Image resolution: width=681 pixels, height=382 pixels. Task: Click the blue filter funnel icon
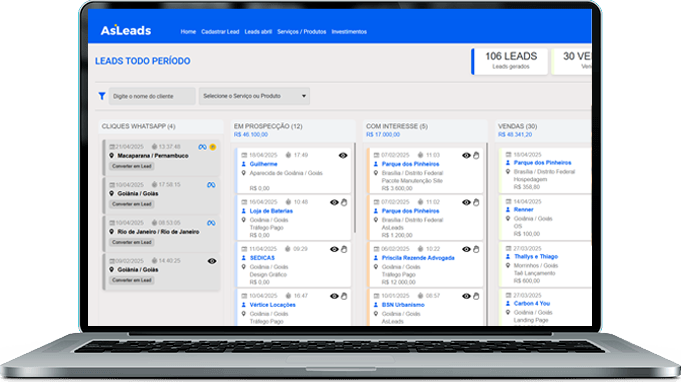[x=102, y=96]
